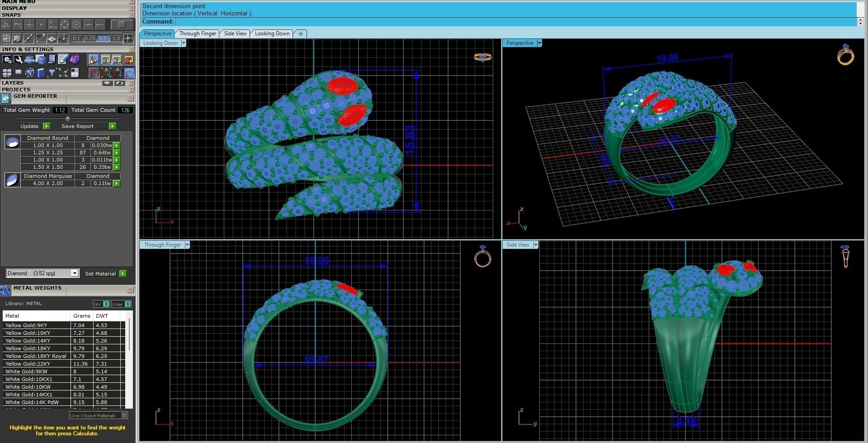Switch to the Side View tab
Screen dimensions: 868x443
(236, 33)
